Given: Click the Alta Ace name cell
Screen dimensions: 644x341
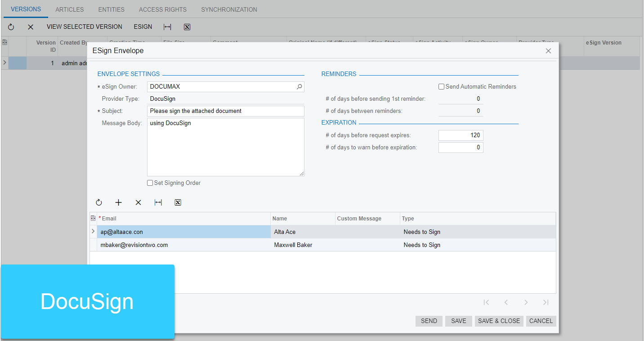Looking at the screenshot, I should point(303,232).
